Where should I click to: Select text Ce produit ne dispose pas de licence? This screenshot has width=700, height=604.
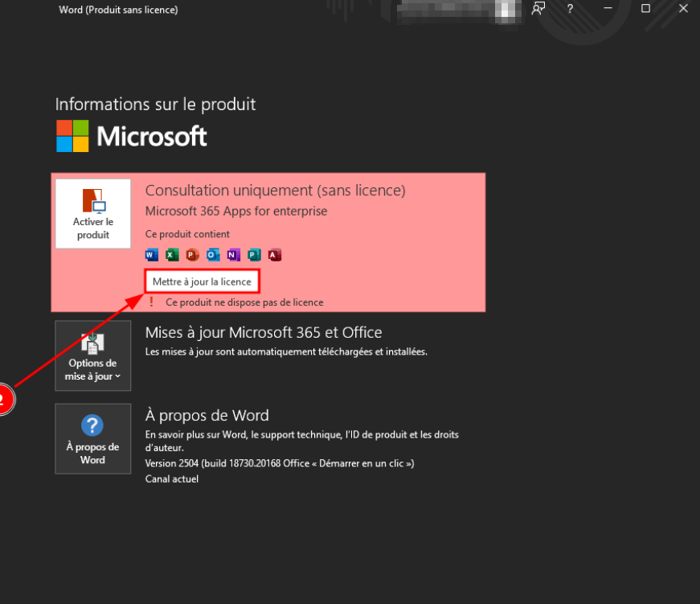point(244,302)
